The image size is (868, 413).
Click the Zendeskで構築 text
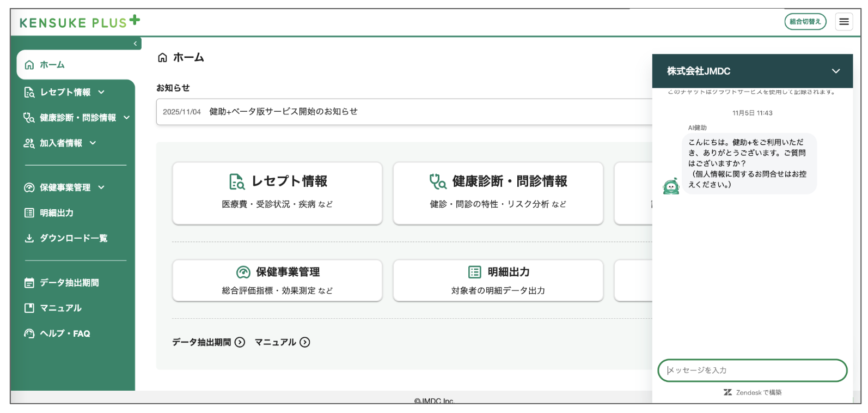click(x=759, y=392)
